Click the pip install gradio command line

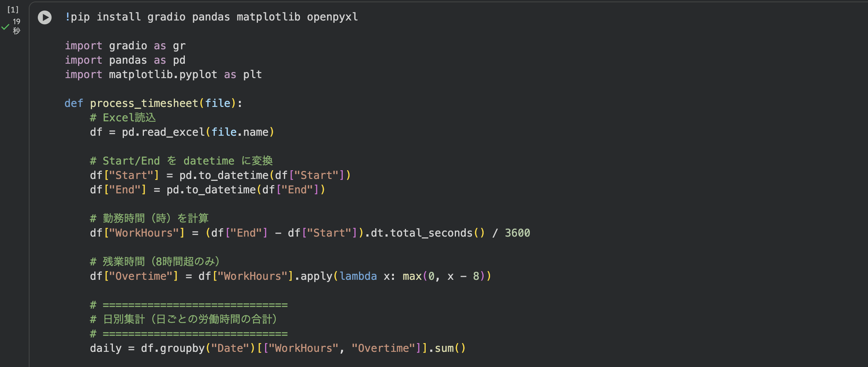211,16
